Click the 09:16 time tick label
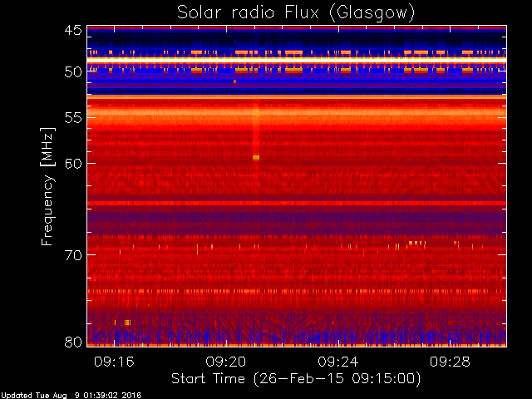 [x=114, y=362]
